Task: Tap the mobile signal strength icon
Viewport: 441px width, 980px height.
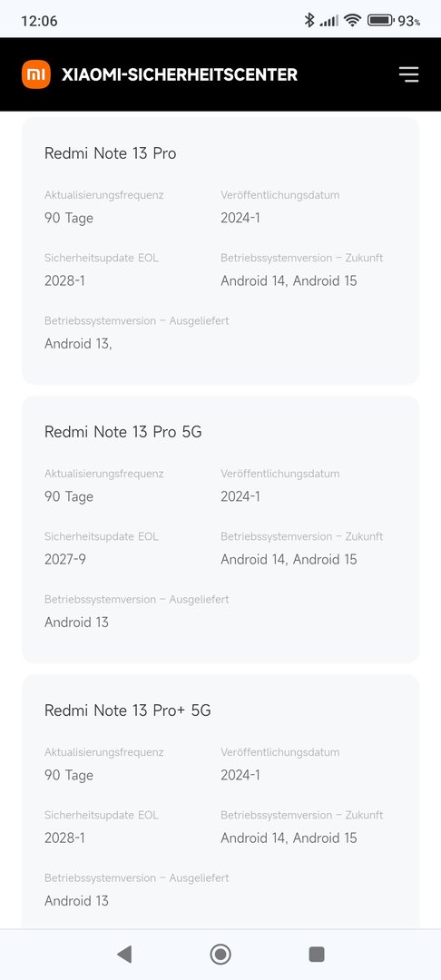Action: 329,21
